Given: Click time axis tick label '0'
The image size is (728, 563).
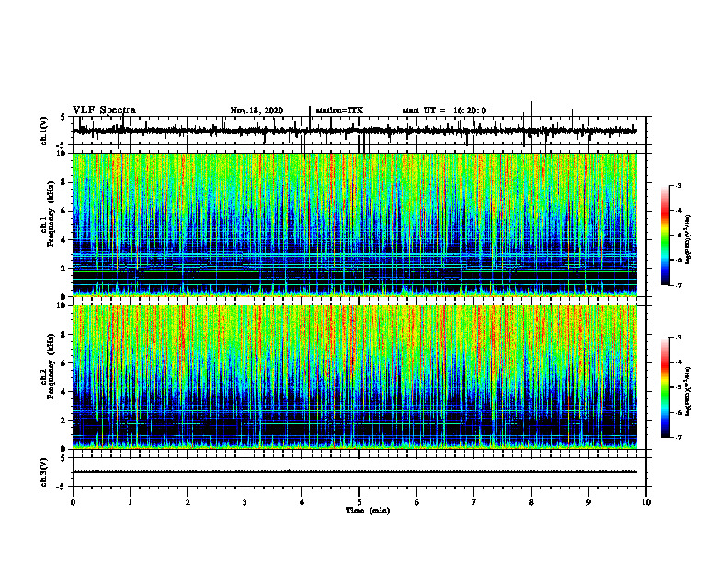Looking at the screenshot, I should [x=73, y=502].
